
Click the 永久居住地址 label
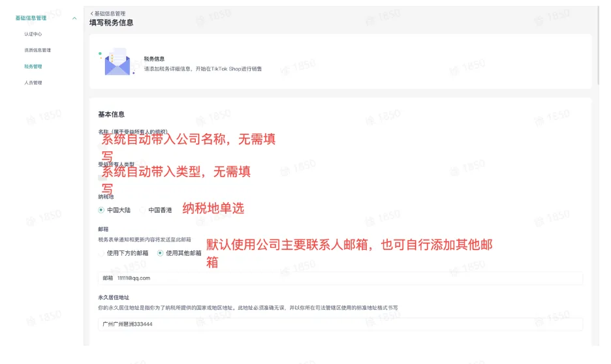tap(114, 298)
